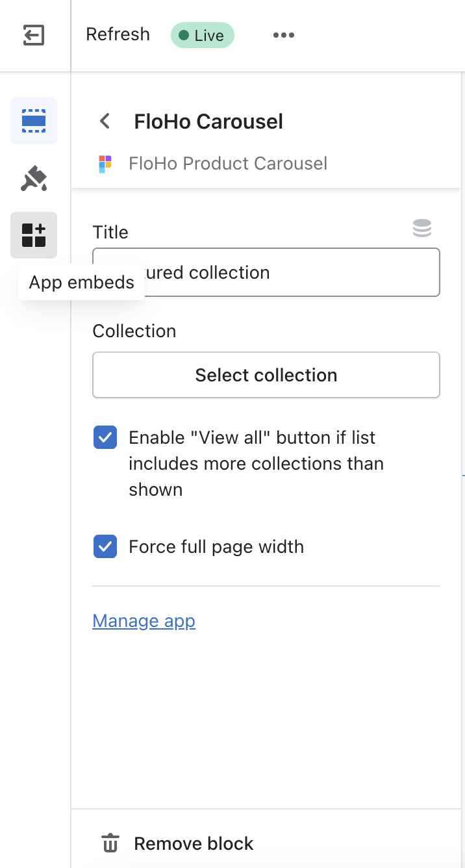
Task: Click the trash icon by Remove block
Action: (x=110, y=843)
